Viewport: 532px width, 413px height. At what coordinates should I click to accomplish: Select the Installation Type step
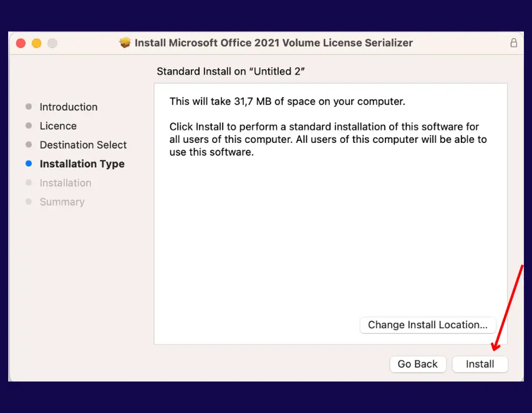click(82, 164)
